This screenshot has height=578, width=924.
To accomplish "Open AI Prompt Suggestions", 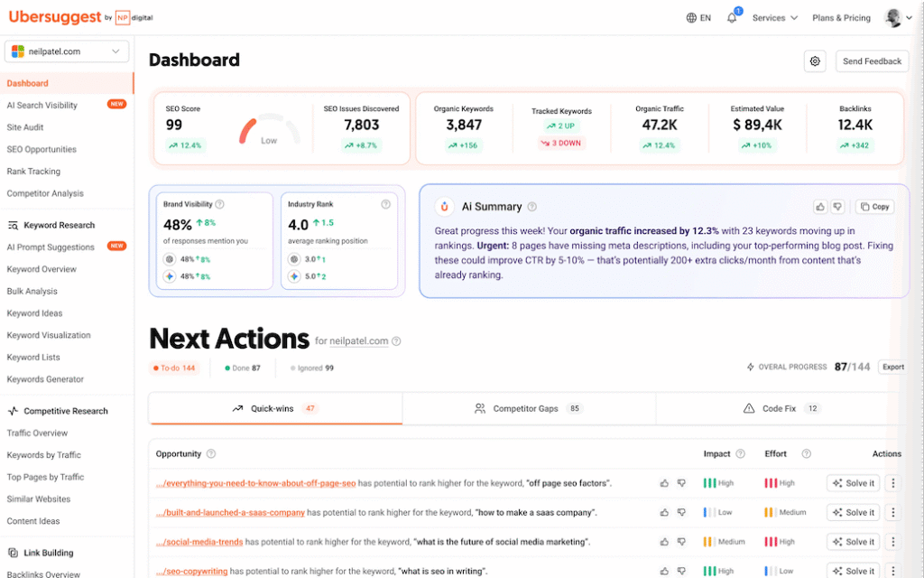I will coord(67,247).
